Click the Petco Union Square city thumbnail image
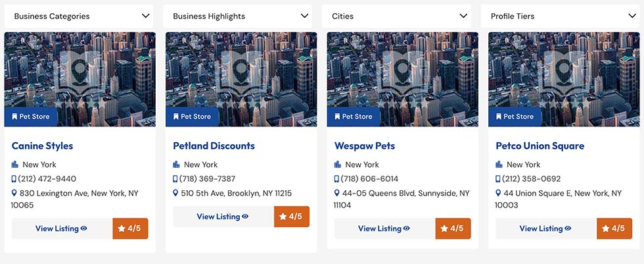This screenshot has width=644, height=264. pos(563,72)
